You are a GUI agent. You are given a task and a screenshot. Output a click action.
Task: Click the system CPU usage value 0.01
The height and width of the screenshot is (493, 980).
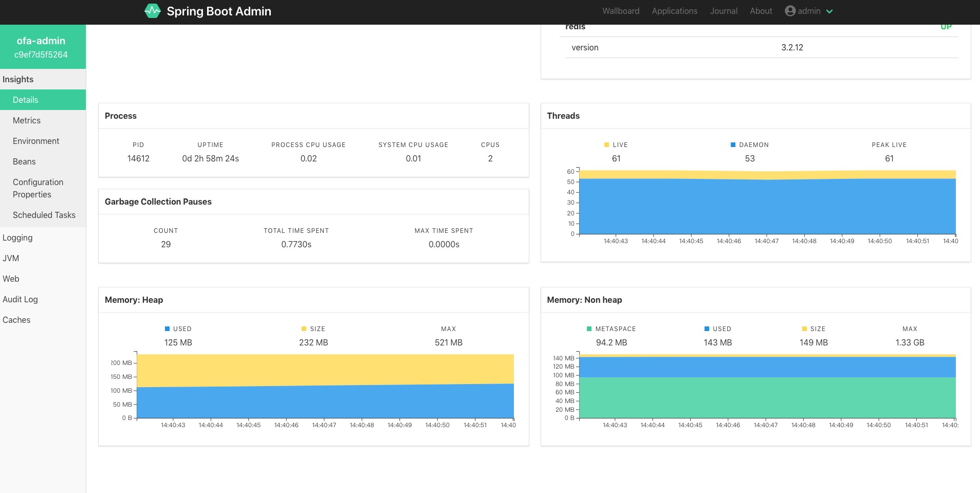[413, 158]
